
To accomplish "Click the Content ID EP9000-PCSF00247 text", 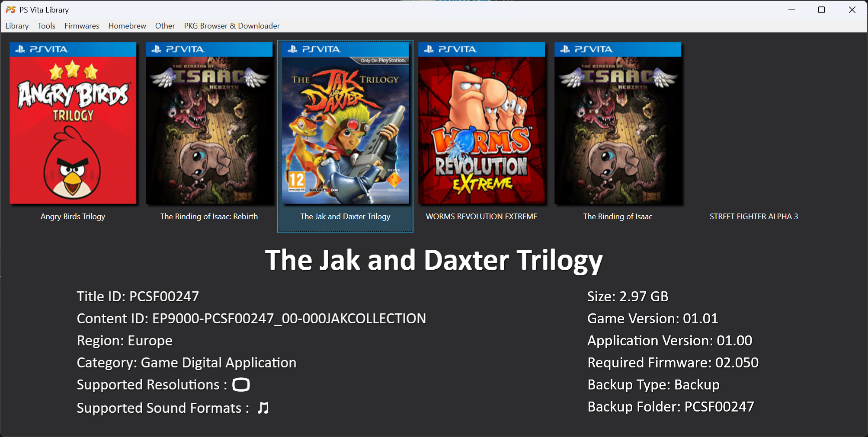I will [x=251, y=319].
